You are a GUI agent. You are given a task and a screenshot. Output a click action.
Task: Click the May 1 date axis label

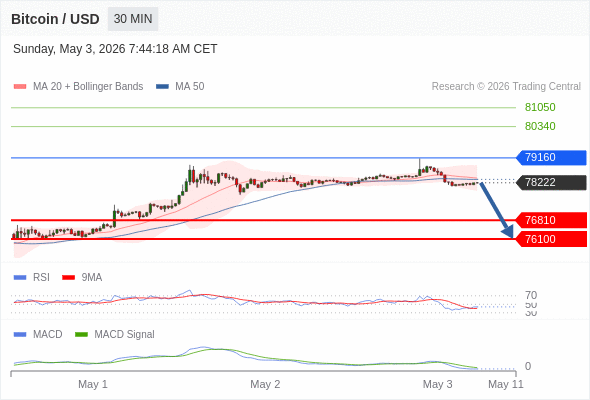point(93,385)
